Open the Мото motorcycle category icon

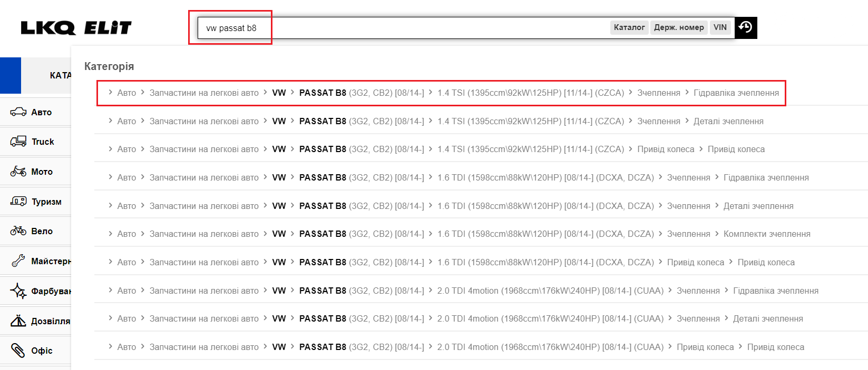coord(18,172)
